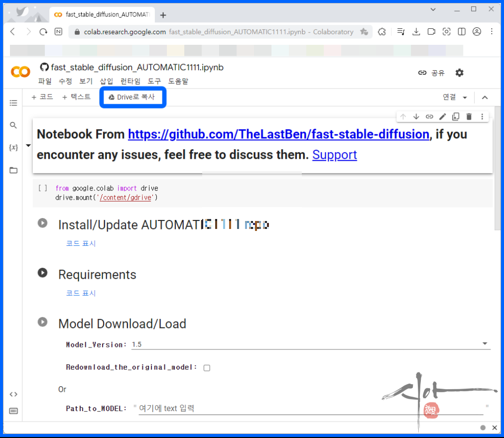Move cell up with arrow icon
Image resolution: width=504 pixels, height=438 pixels.
[403, 116]
